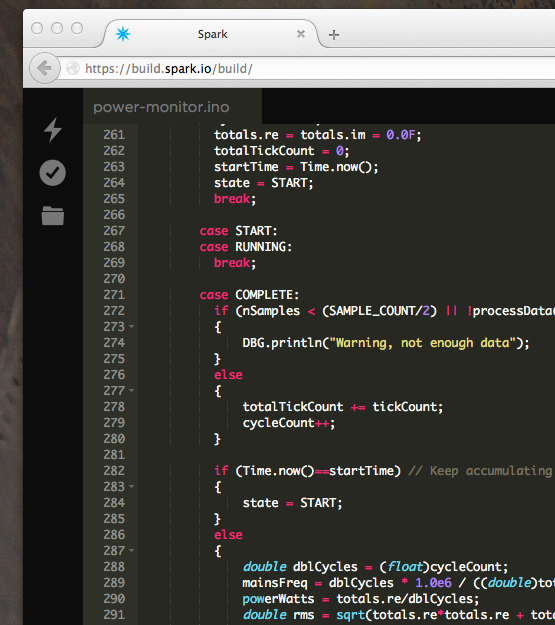The height and width of the screenshot is (625, 555).
Task: Click "case START:" on line 267
Action: pyautogui.click(x=238, y=231)
